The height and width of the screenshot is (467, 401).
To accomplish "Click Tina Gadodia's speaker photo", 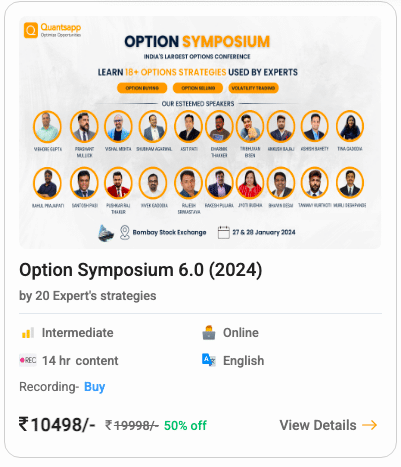I will (x=350, y=127).
